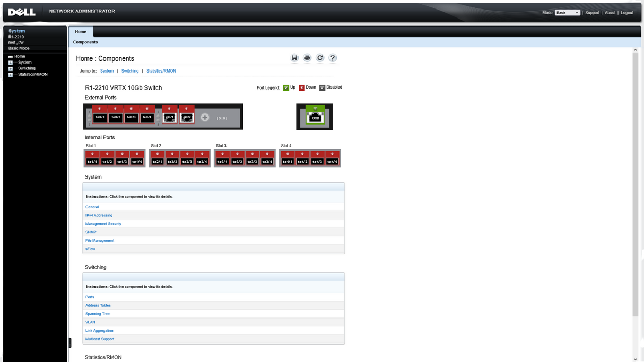Click the Save (floppy disk) icon

tap(294, 58)
